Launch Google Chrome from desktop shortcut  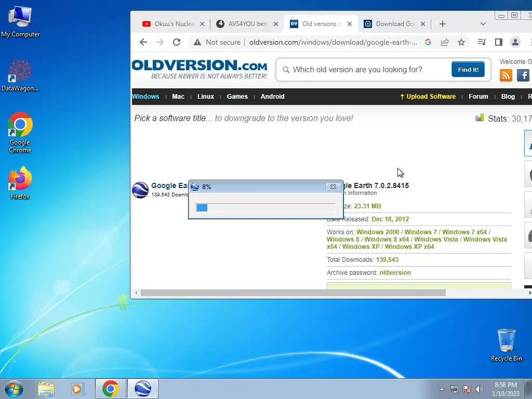20,132
